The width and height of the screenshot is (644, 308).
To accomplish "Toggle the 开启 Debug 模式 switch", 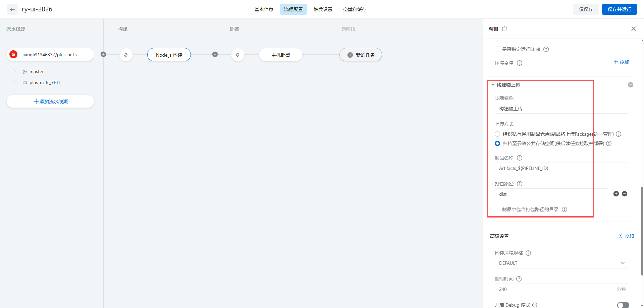I will pyautogui.click(x=623, y=305).
